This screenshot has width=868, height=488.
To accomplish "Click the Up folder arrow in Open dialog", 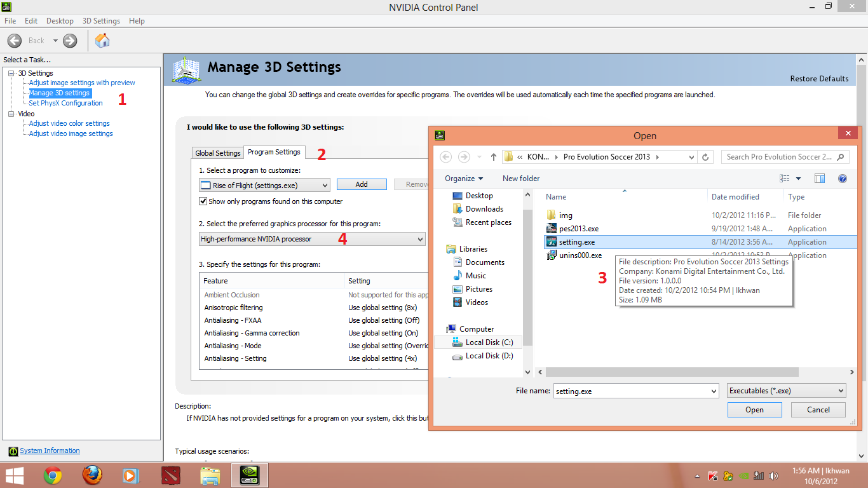I will pyautogui.click(x=494, y=157).
